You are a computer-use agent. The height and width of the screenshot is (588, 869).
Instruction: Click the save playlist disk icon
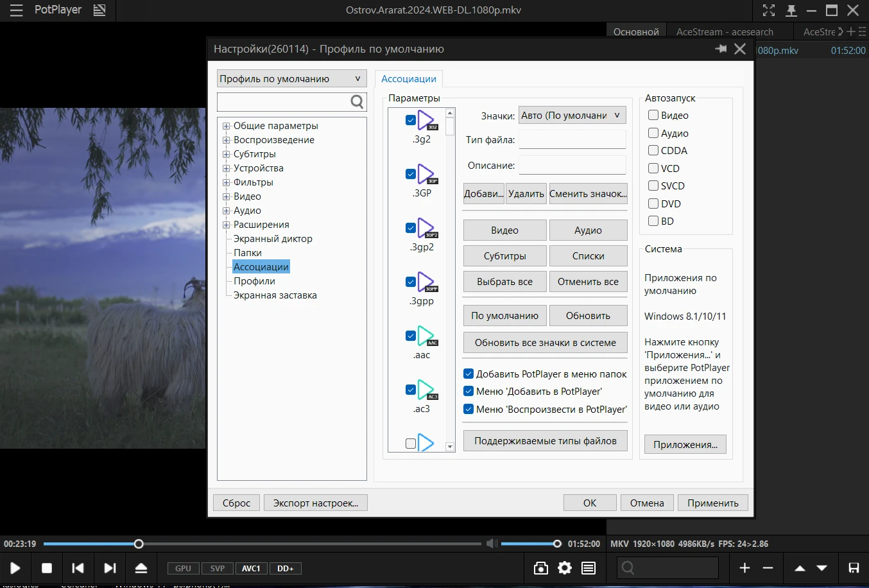[854, 568]
